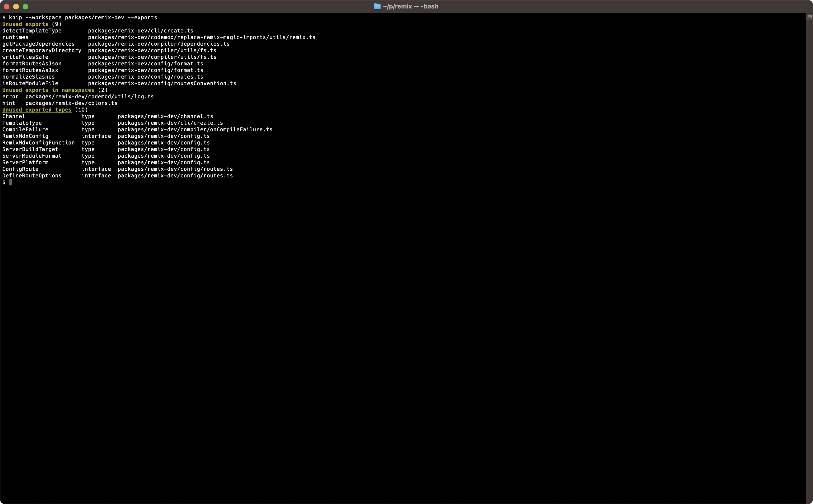Screen dimensions: 813x504
Task: Click 'hint' namespace export name
Action: (9, 103)
